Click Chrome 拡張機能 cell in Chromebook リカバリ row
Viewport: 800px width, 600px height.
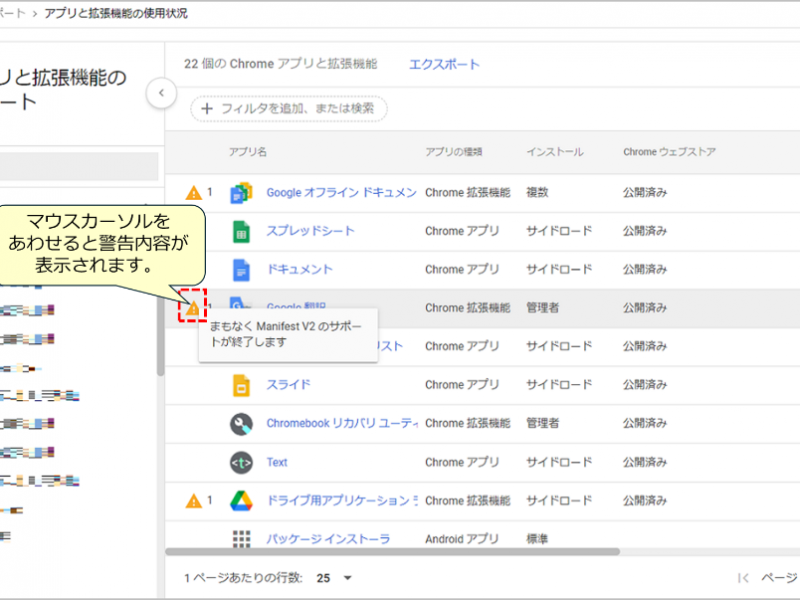click(x=468, y=423)
